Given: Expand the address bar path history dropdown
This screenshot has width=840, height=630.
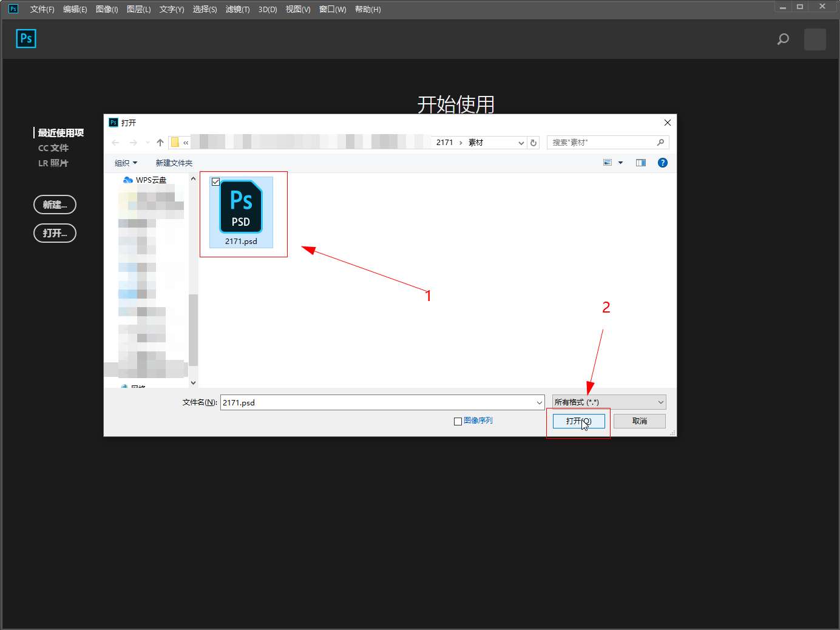Looking at the screenshot, I should pyautogui.click(x=521, y=143).
